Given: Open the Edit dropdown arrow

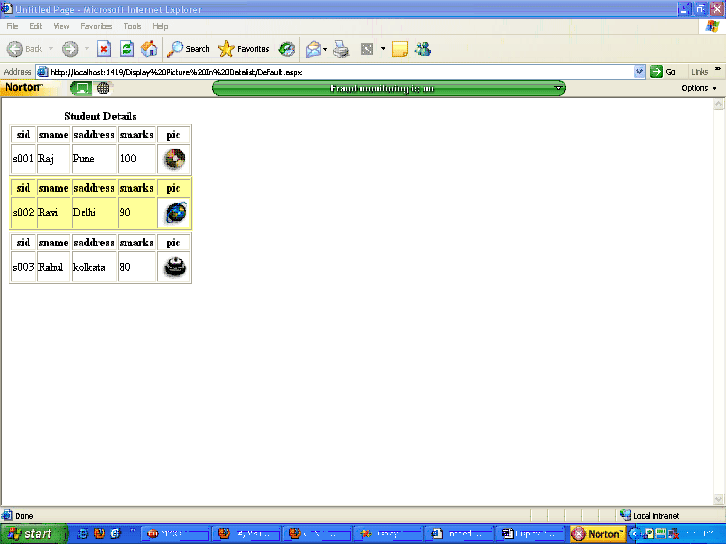Looking at the screenshot, I should click(383, 49).
